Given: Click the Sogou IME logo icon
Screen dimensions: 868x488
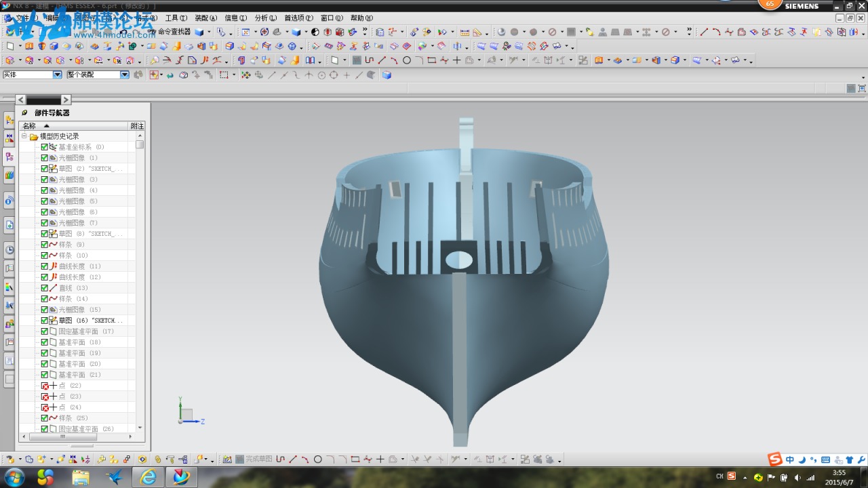Looking at the screenshot, I should (x=775, y=460).
